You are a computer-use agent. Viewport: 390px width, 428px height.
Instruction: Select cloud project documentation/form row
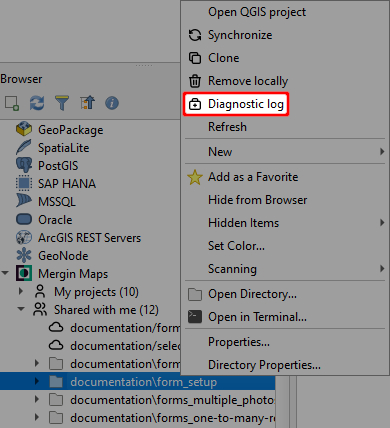[x=90, y=328]
